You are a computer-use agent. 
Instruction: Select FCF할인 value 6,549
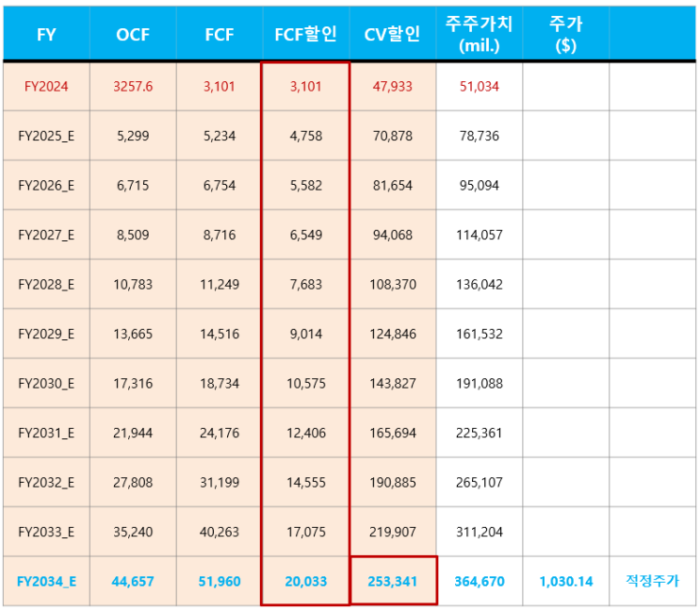[x=306, y=235]
